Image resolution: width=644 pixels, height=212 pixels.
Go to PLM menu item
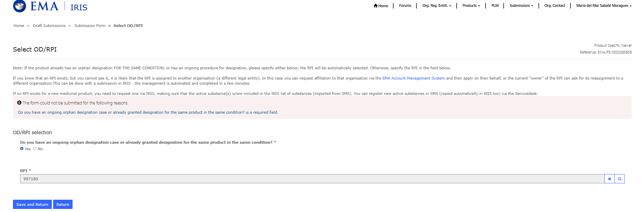495,6
